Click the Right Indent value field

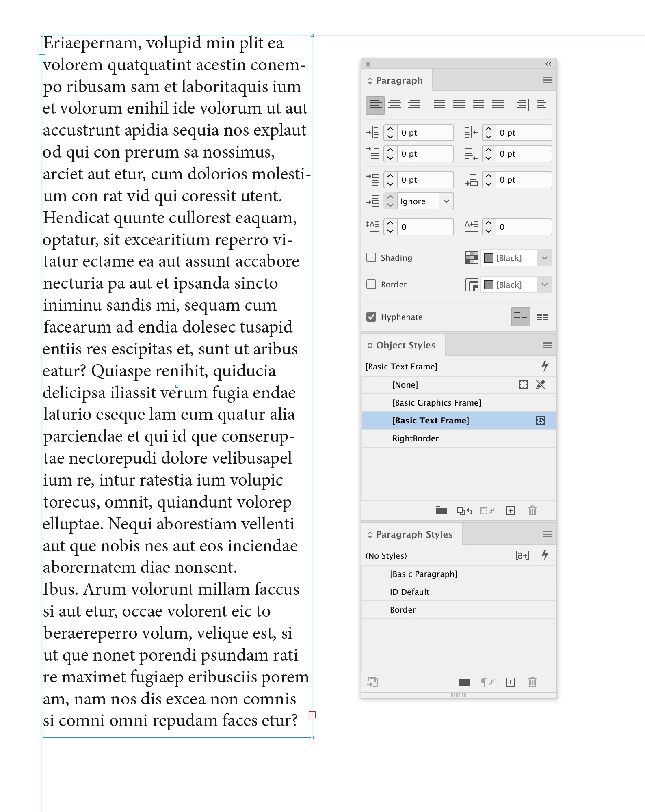(x=524, y=133)
